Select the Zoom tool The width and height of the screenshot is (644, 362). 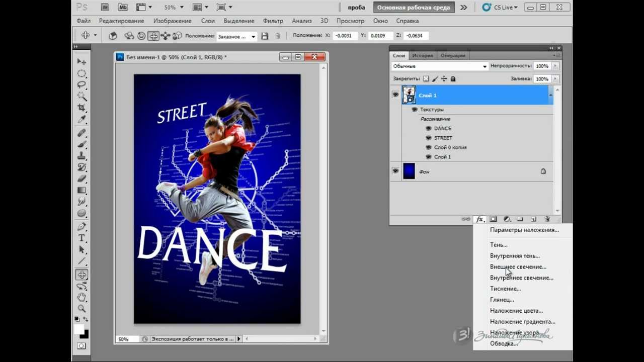[x=82, y=309]
